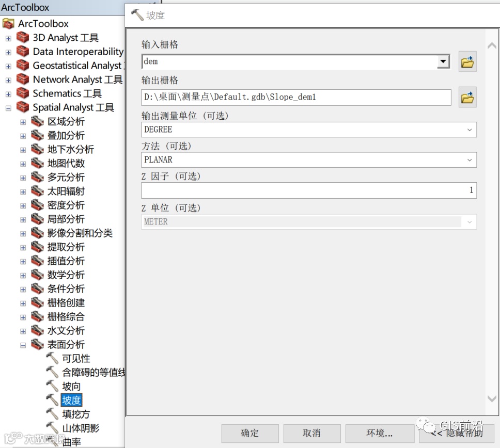Click the 山体阴影 tool hammer icon
The image size is (500, 448).
pos(52,428)
